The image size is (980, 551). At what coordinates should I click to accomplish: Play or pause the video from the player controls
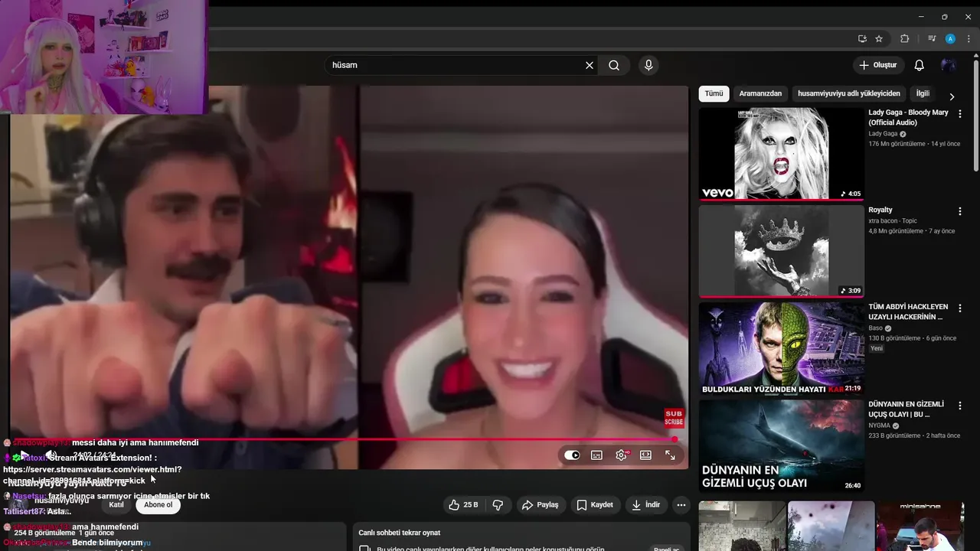tap(23, 455)
